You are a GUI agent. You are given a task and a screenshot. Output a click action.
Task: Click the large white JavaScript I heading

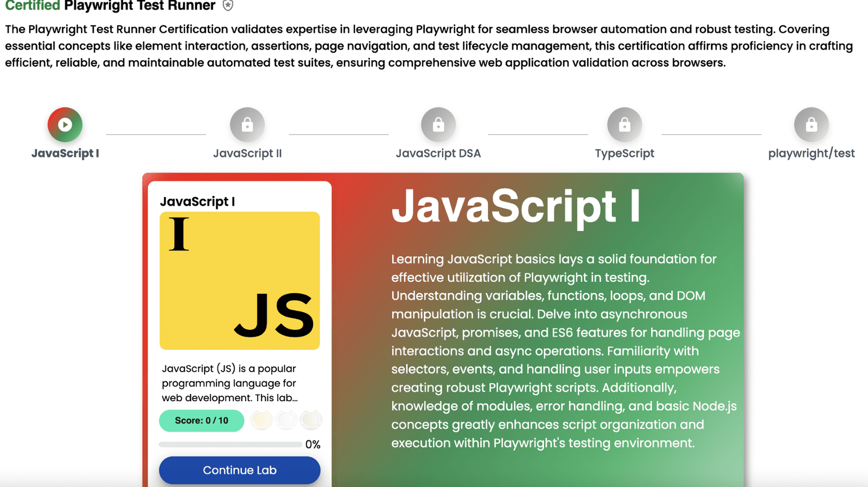pos(515,206)
